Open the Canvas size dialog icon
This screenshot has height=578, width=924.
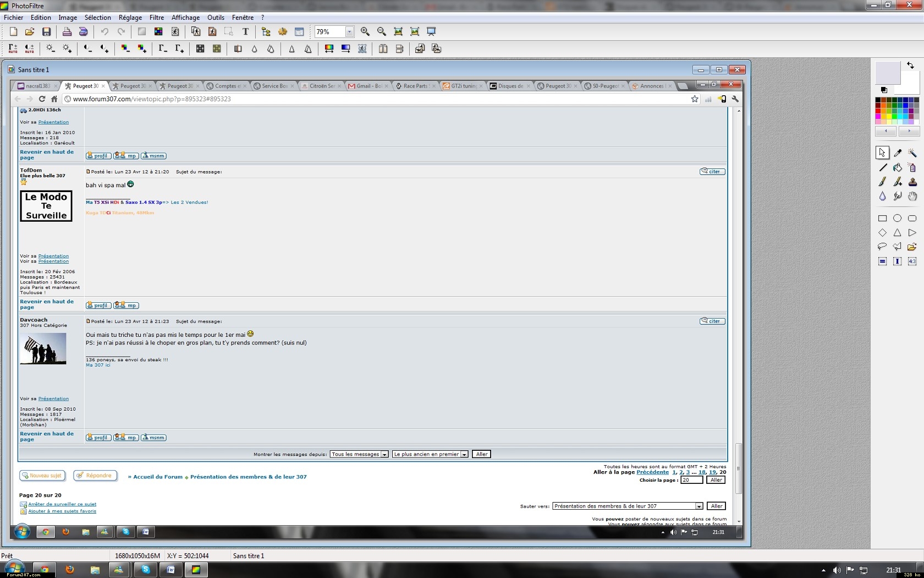(212, 31)
